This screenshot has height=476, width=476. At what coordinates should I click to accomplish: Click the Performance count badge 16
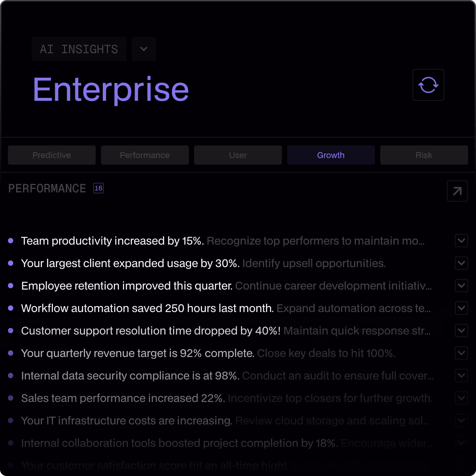pyautogui.click(x=99, y=188)
